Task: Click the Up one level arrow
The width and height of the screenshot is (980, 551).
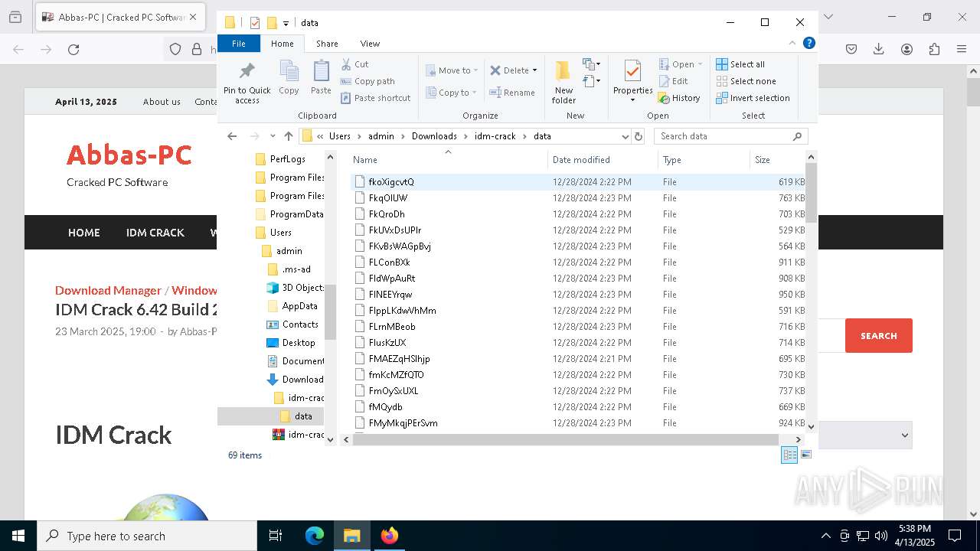Action: 288,136
